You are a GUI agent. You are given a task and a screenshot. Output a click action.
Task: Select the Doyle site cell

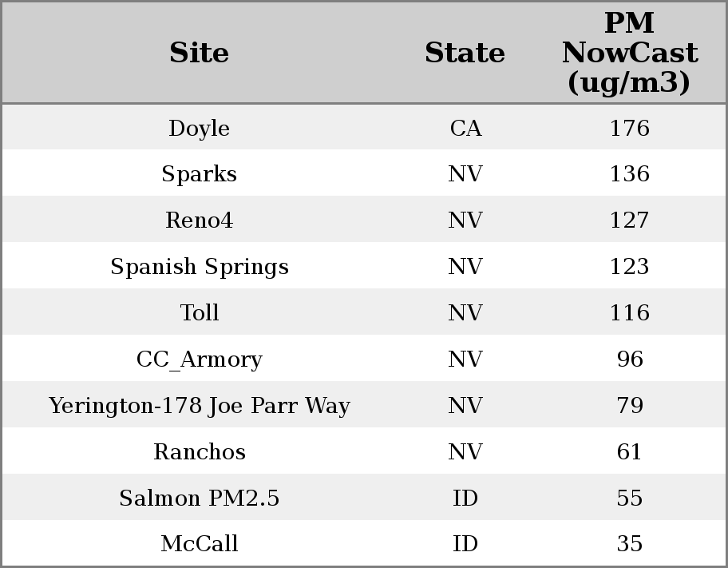[199, 129]
